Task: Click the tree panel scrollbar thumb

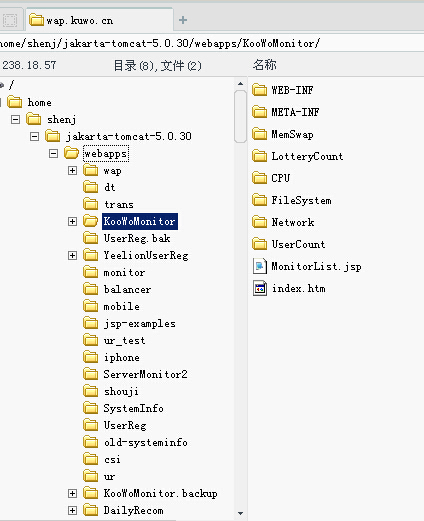Action: [240, 116]
